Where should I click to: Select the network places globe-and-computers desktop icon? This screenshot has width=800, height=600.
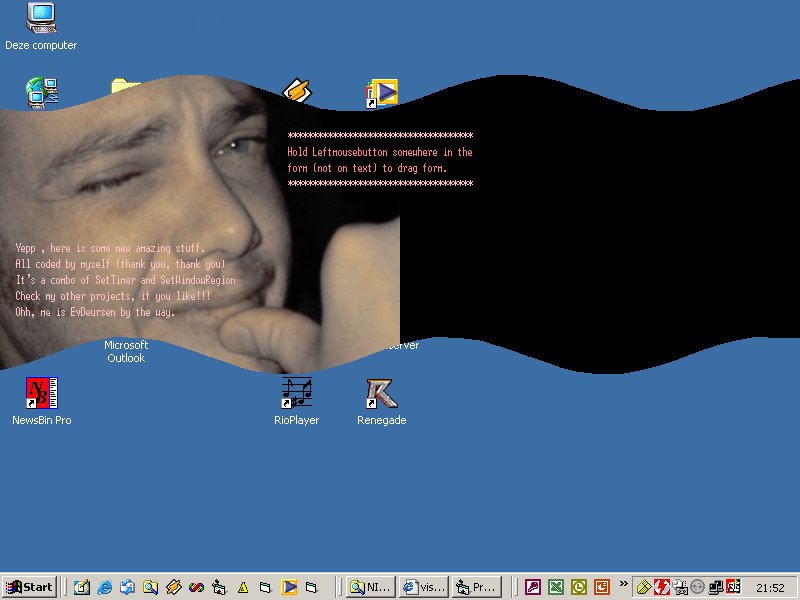pyautogui.click(x=42, y=92)
